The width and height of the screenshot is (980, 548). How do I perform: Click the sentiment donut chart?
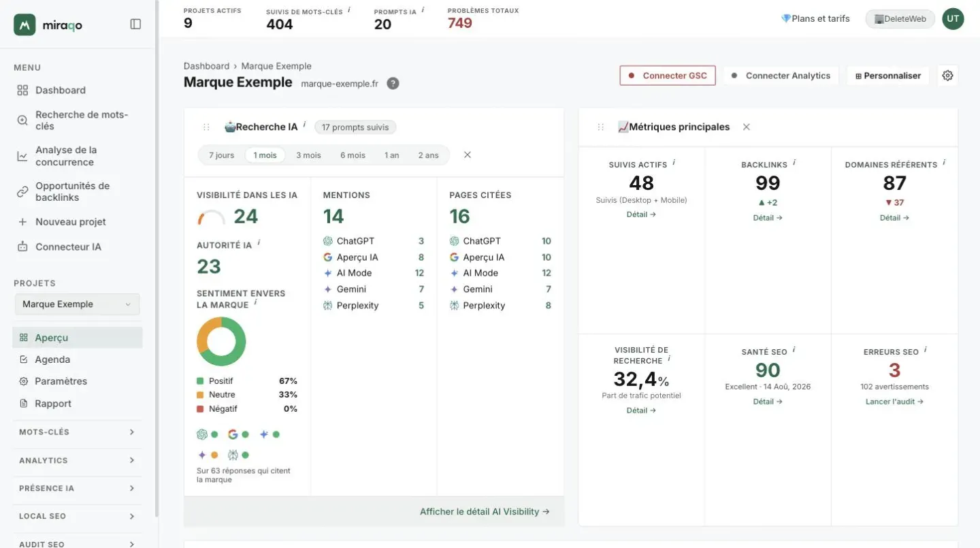[x=221, y=342]
